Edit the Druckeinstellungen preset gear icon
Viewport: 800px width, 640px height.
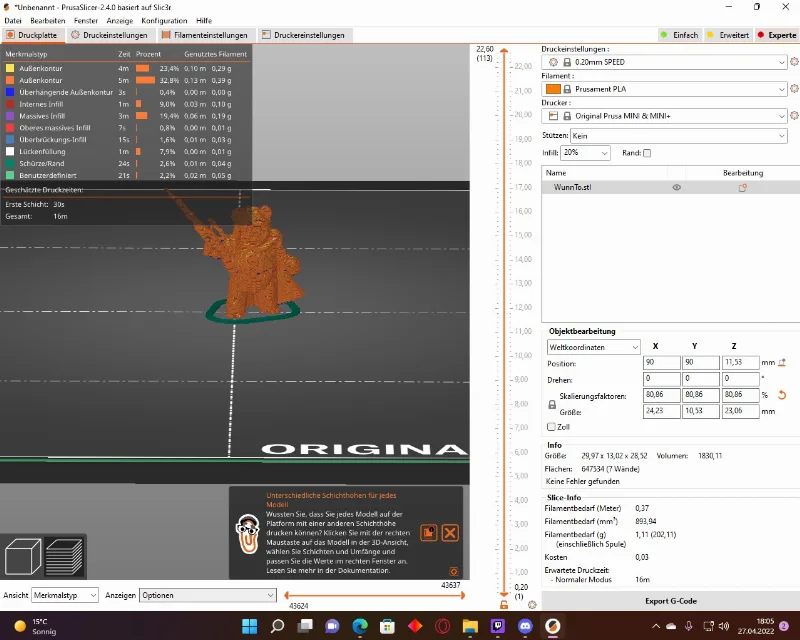point(794,62)
